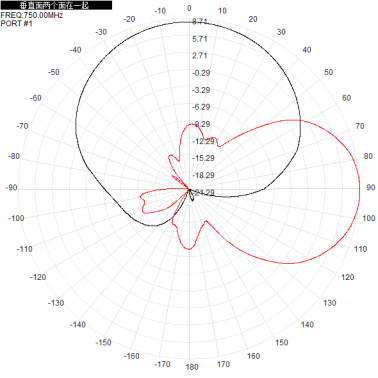Click the -50 degree angle label
378x378 pixels.
coord(54,72)
